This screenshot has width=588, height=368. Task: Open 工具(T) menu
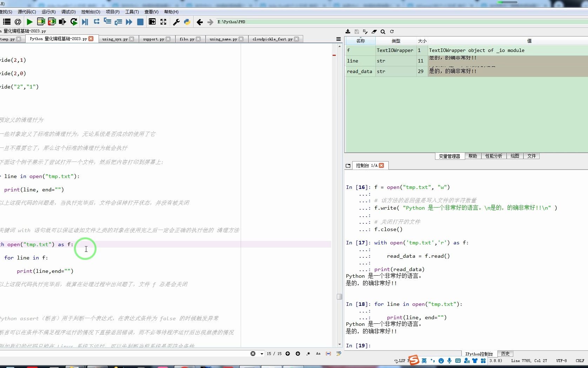[132, 12]
